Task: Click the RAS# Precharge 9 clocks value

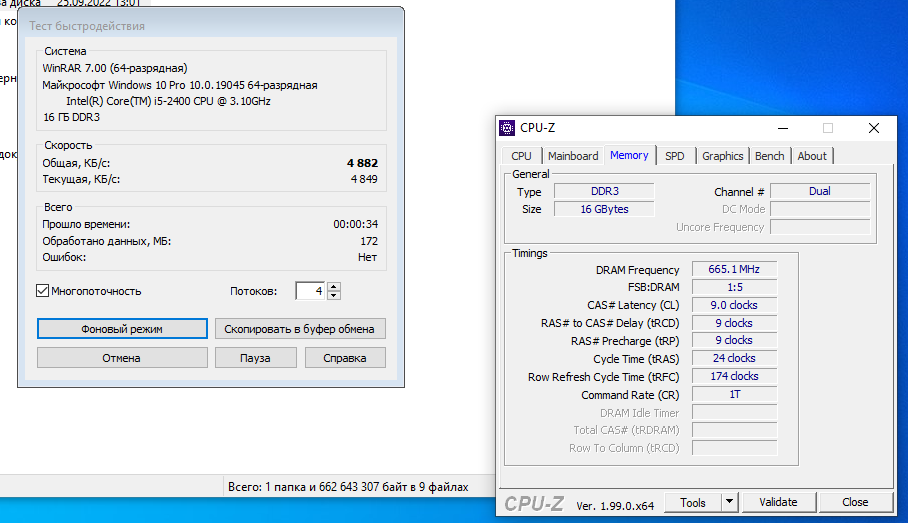Action: [x=734, y=341]
